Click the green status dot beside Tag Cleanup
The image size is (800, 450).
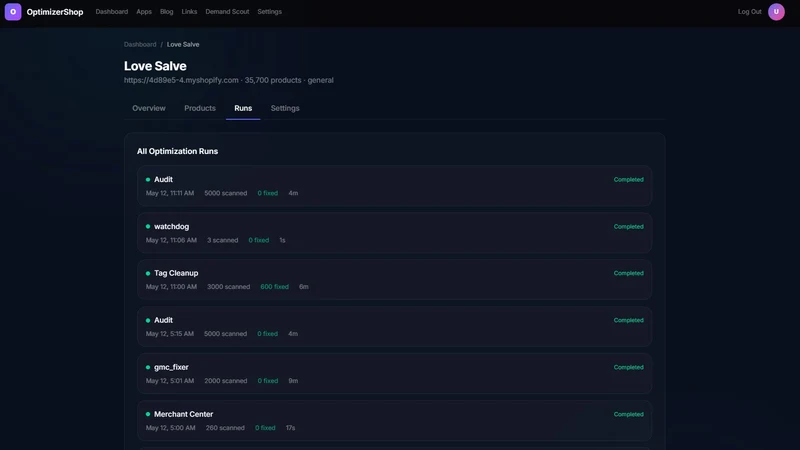[148, 273]
